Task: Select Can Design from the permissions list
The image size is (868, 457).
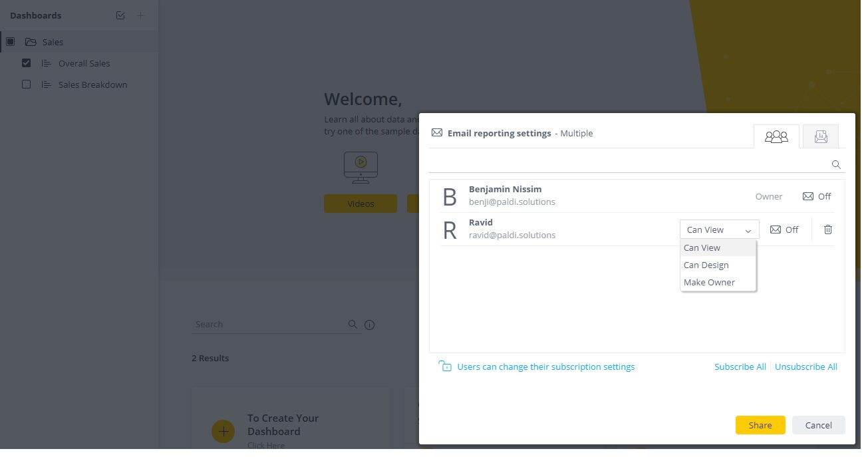Action: coord(706,265)
